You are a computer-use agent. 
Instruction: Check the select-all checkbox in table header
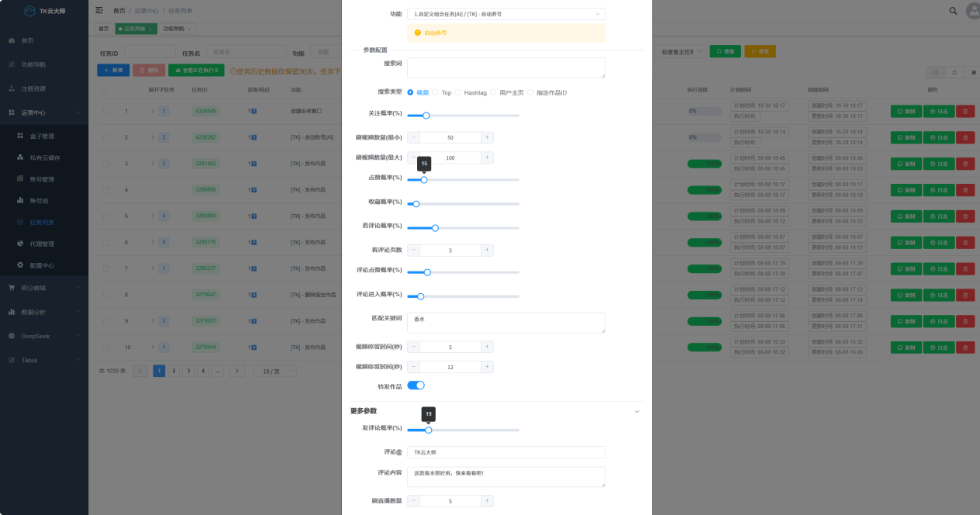tap(106, 90)
